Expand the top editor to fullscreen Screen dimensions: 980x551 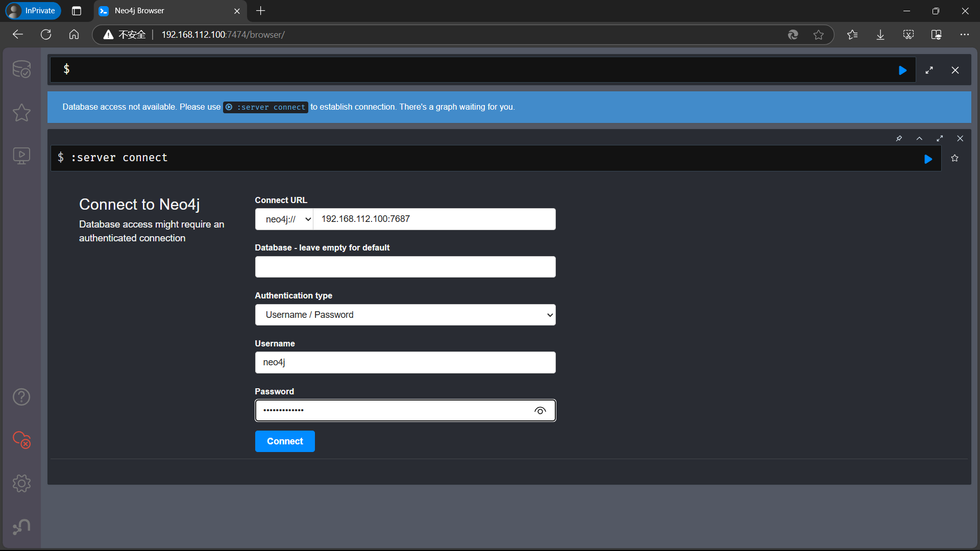(x=929, y=70)
